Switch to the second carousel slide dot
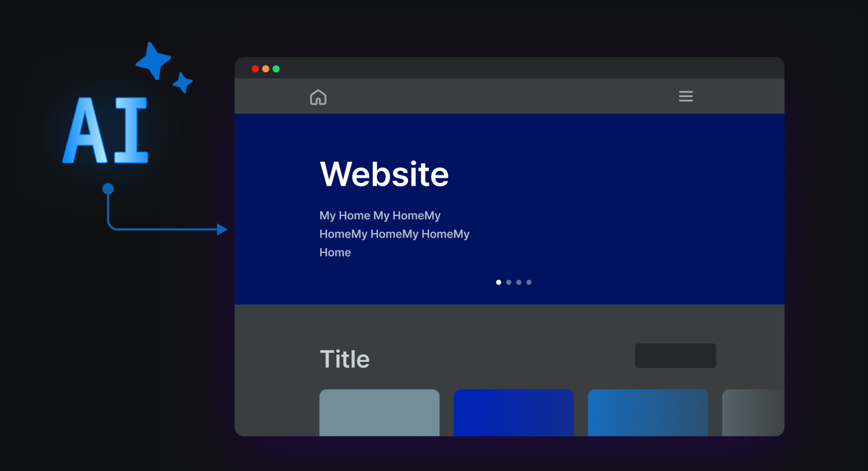The image size is (868, 471). pos(508,282)
